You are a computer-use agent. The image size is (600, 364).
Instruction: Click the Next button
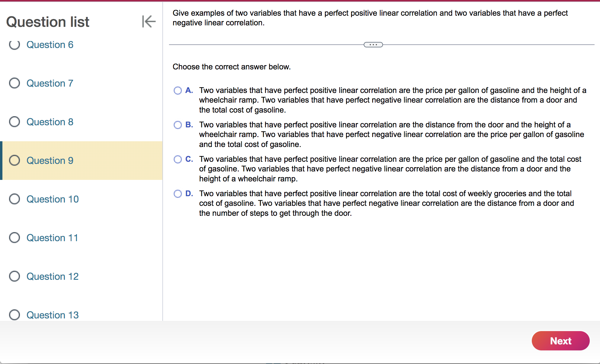point(560,341)
